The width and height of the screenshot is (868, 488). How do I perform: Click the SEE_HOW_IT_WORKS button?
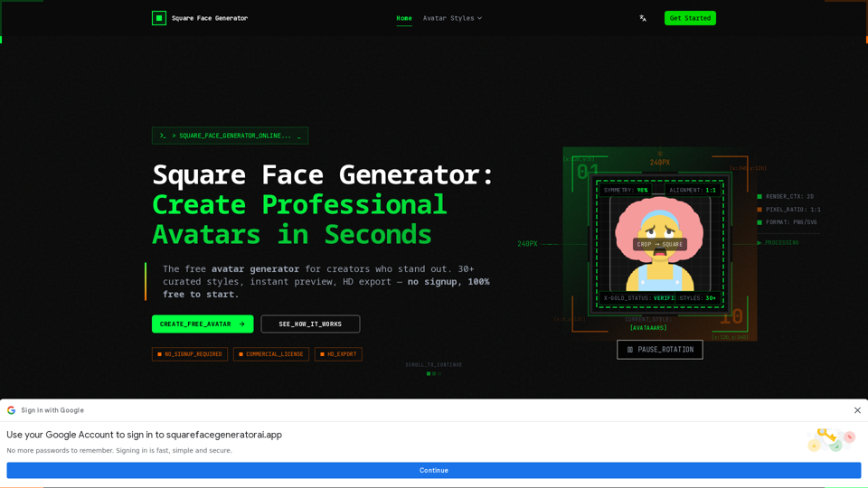pyautogui.click(x=310, y=324)
